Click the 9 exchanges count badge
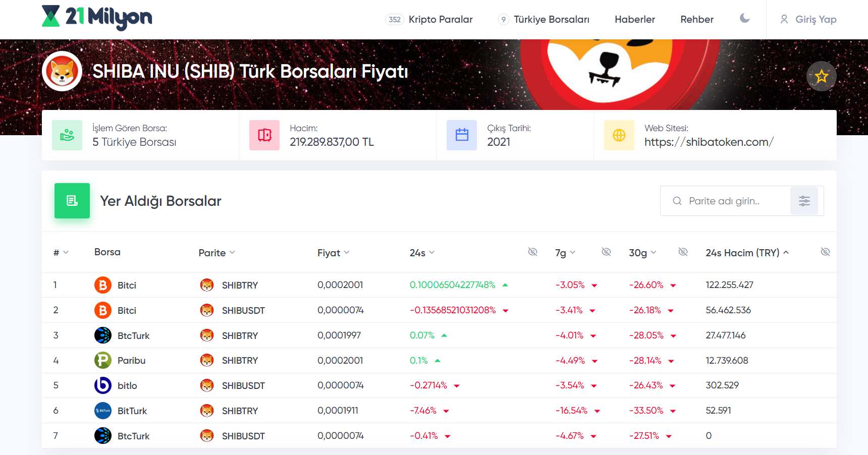 [x=503, y=19]
